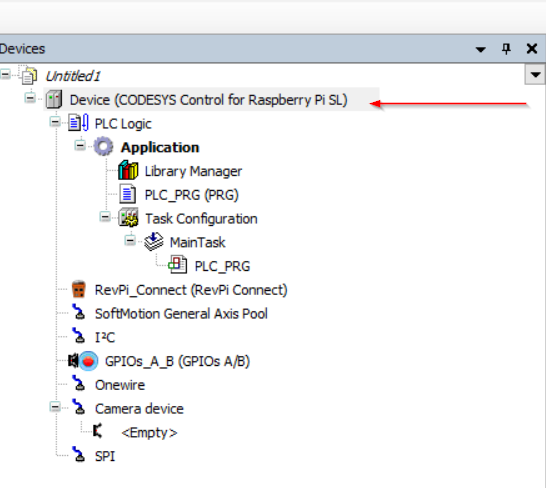Click the Application gear icon

(103, 147)
